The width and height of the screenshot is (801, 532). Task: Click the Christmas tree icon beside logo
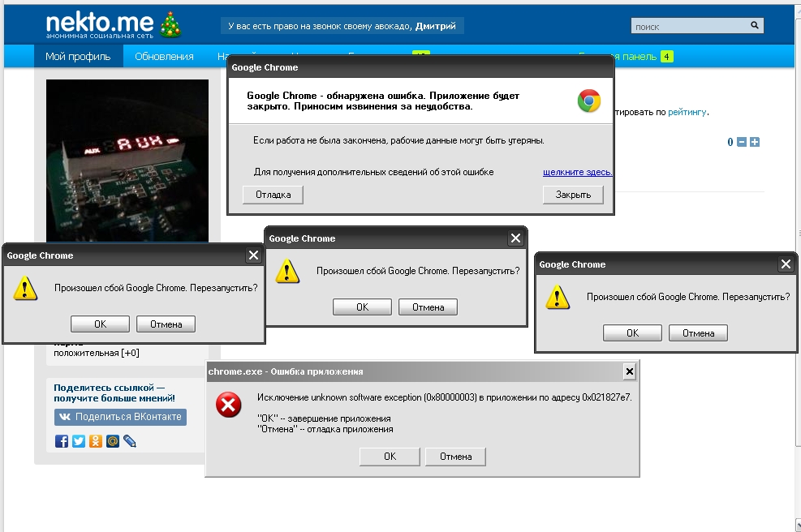click(x=170, y=25)
